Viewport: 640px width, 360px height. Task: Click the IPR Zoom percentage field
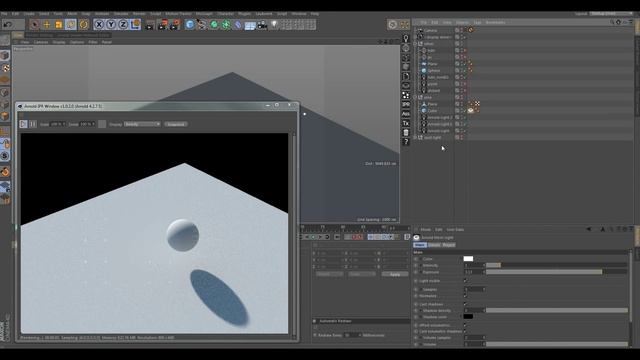tap(87, 124)
